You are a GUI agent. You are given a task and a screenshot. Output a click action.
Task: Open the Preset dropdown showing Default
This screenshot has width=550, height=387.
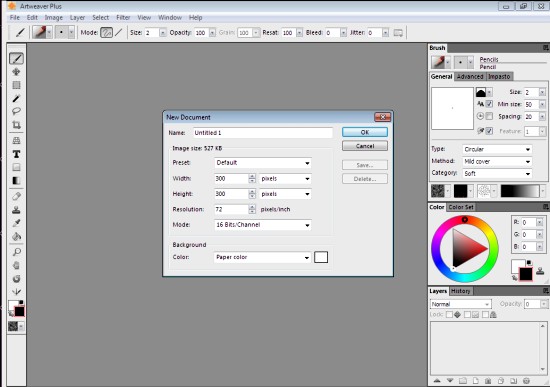pyautogui.click(x=262, y=163)
